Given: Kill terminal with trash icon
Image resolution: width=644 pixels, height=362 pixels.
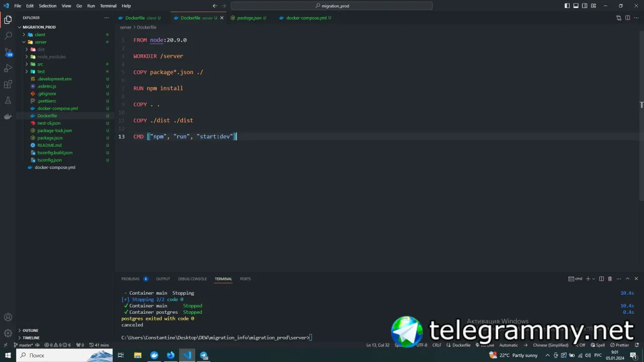Looking at the screenshot, I should pos(610,279).
